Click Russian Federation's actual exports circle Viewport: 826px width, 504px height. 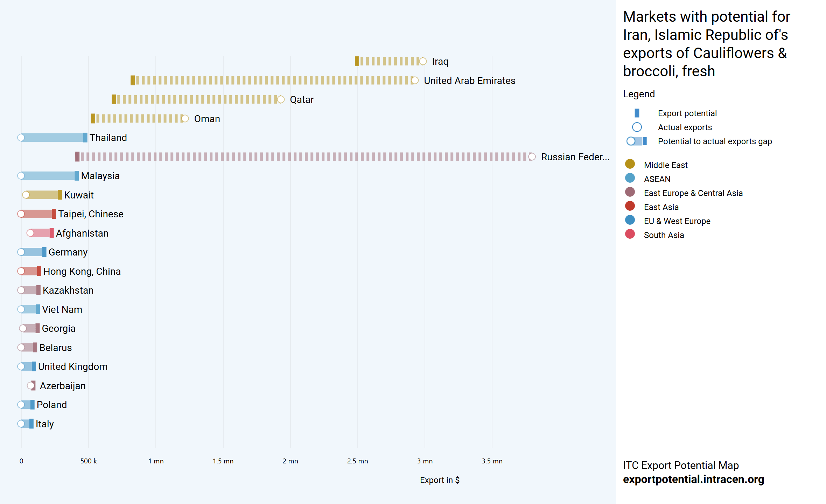coord(532,157)
